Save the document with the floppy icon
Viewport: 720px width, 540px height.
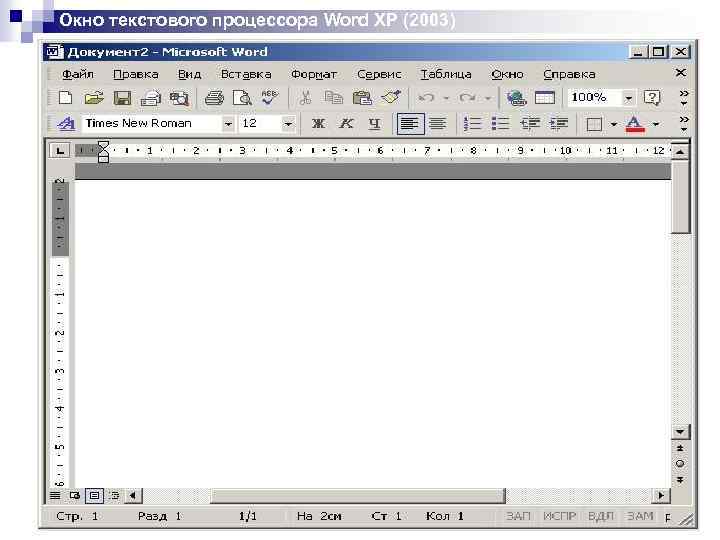[122, 98]
